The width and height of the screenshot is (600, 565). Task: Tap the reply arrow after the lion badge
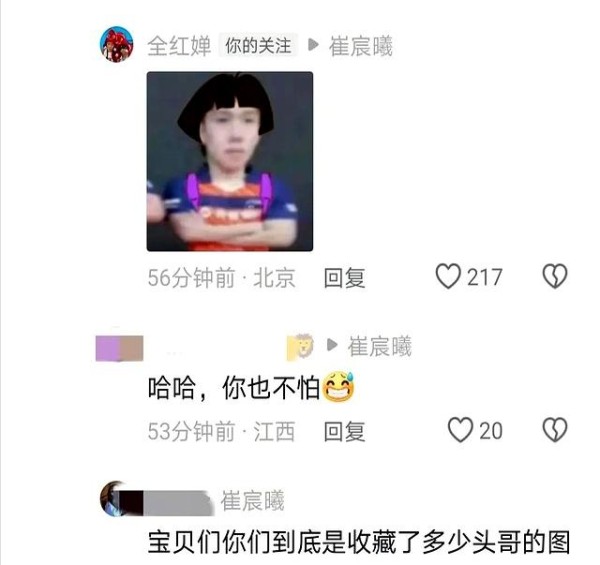pos(332,345)
